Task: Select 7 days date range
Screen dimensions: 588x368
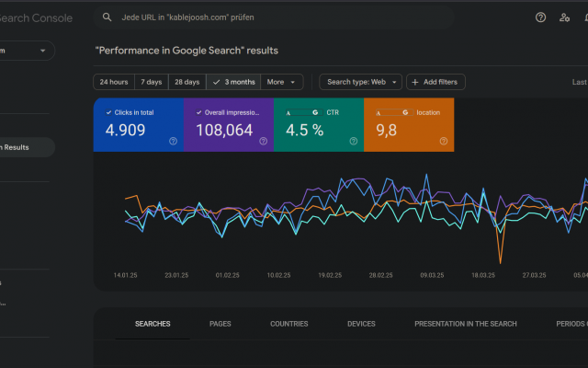Action: pos(152,82)
